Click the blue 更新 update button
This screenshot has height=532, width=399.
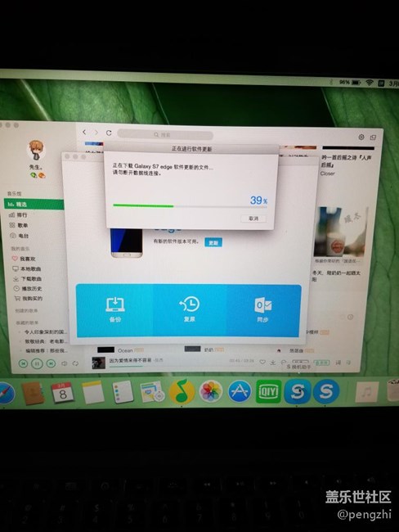coord(213,242)
